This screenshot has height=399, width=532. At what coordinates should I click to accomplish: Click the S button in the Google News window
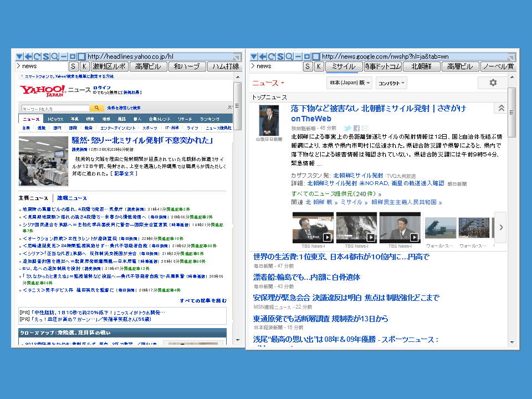[308, 66]
